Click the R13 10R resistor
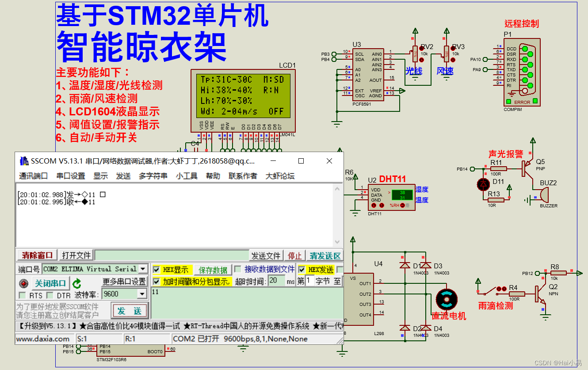Viewport: 588px width, 370px height. [x=496, y=199]
